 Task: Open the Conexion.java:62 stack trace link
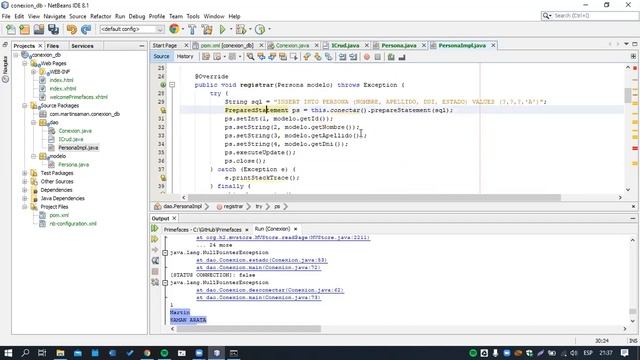tap(270, 290)
